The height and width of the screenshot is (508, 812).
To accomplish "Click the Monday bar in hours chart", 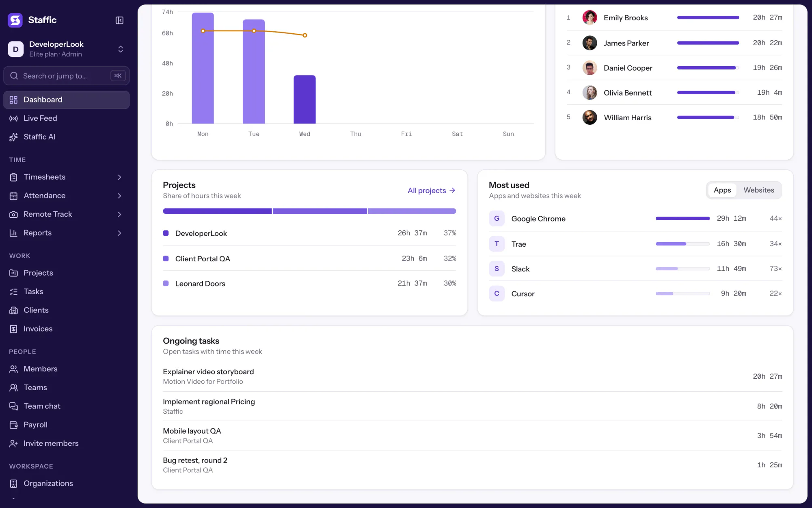I will click(x=203, y=68).
